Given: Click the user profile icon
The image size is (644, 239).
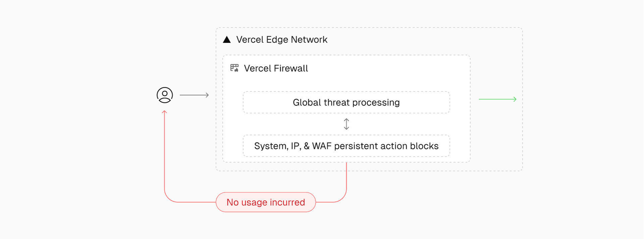Looking at the screenshot, I should click(165, 95).
